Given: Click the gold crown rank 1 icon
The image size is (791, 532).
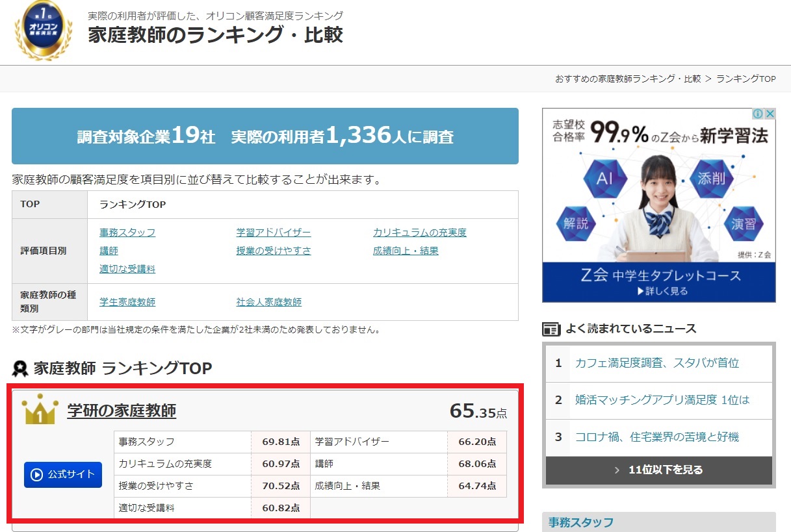Looking at the screenshot, I should point(40,410).
